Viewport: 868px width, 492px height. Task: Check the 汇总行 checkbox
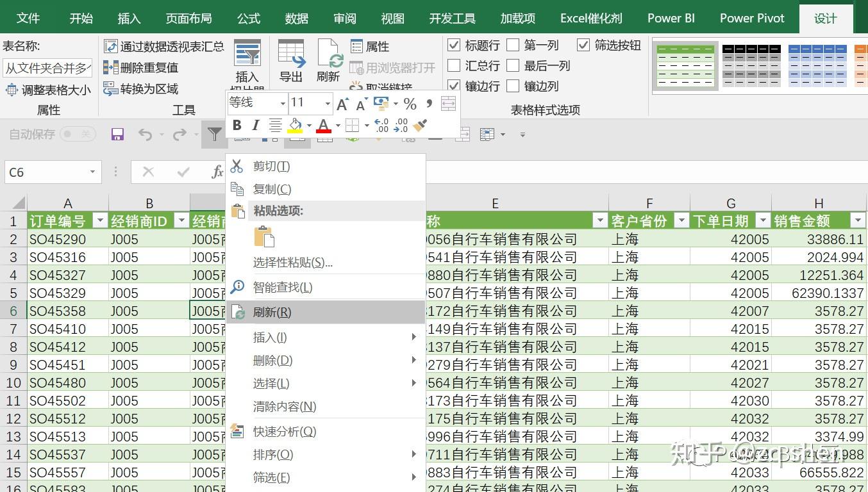(454, 65)
